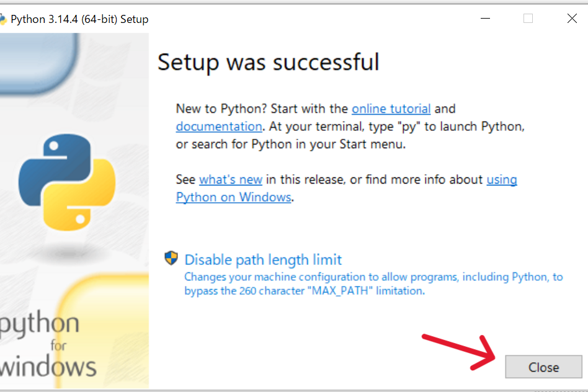Open the online tutorial link
Image resolution: width=588 pixels, height=392 pixels.
[x=391, y=109]
